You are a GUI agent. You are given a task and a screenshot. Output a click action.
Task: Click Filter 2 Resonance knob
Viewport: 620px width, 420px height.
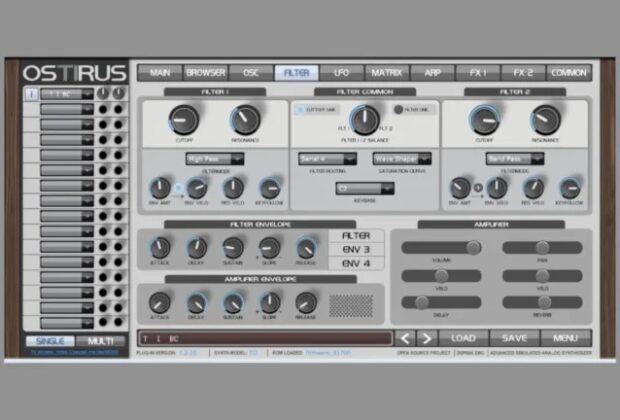(546, 120)
